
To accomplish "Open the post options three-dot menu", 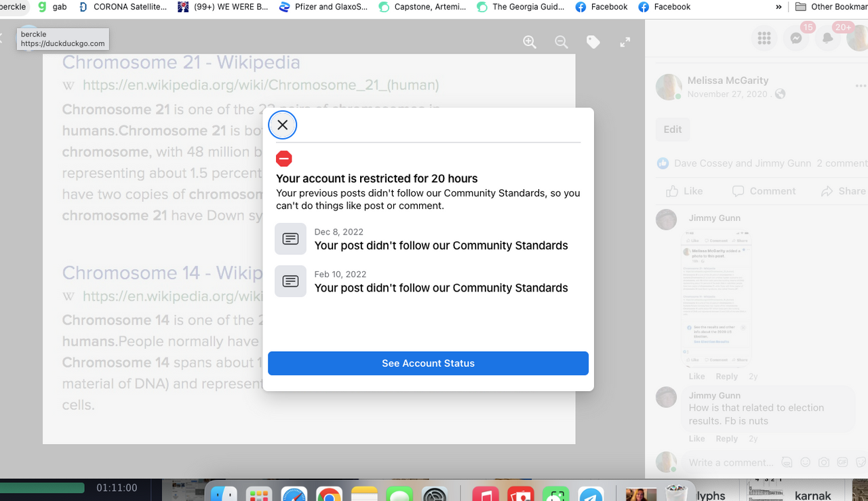I will click(x=861, y=86).
